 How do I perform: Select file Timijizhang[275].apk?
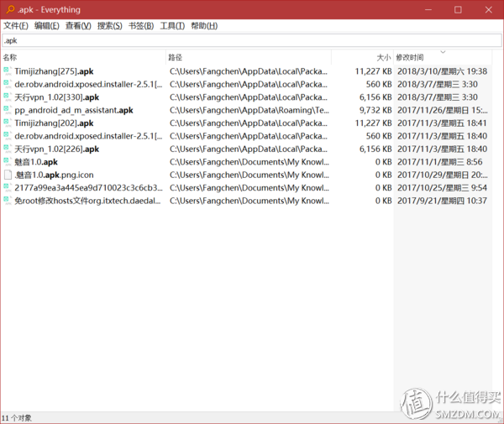click(x=54, y=71)
